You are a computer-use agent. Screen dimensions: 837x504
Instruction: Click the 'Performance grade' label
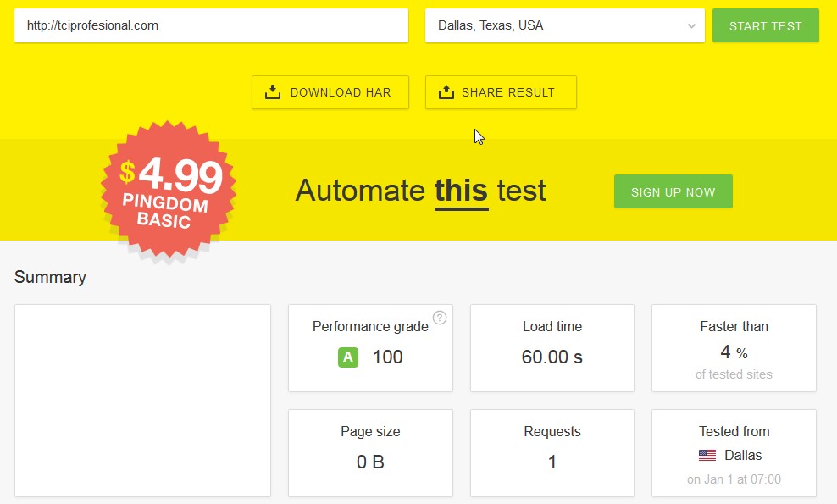click(370, 326)
